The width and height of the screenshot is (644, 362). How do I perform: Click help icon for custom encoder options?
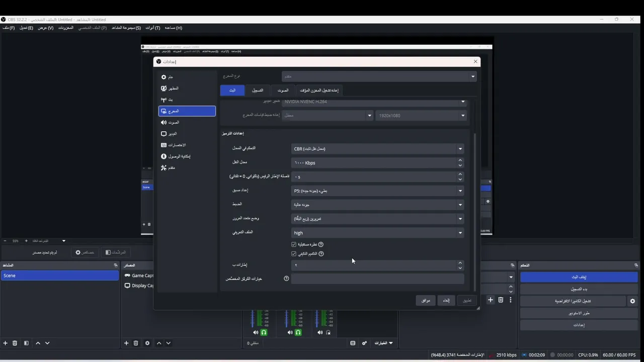(x=286, y=279)
